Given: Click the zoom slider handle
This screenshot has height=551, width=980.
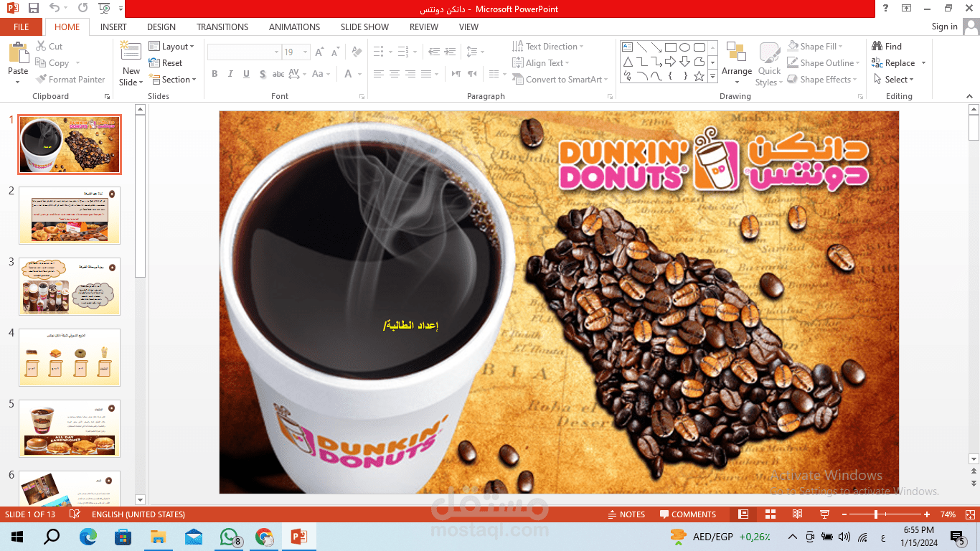Looking at the screenshot, I should [x=875, y=514].
